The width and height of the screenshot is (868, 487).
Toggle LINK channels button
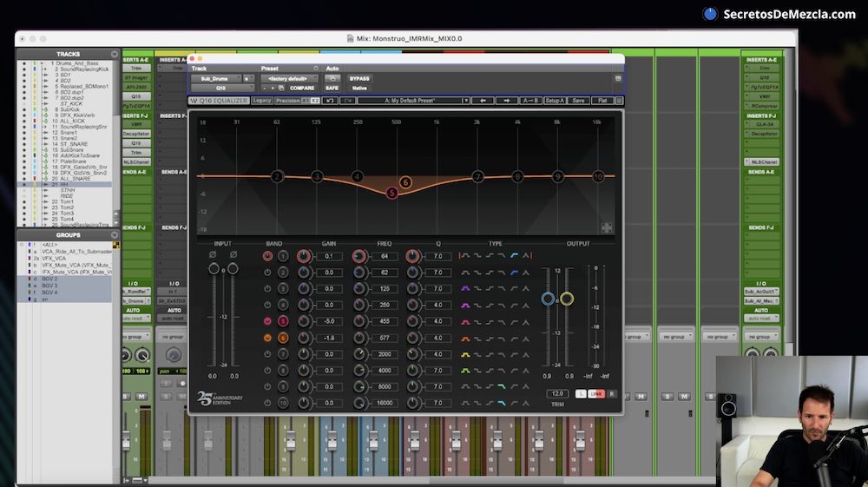(x=596, y=393)
